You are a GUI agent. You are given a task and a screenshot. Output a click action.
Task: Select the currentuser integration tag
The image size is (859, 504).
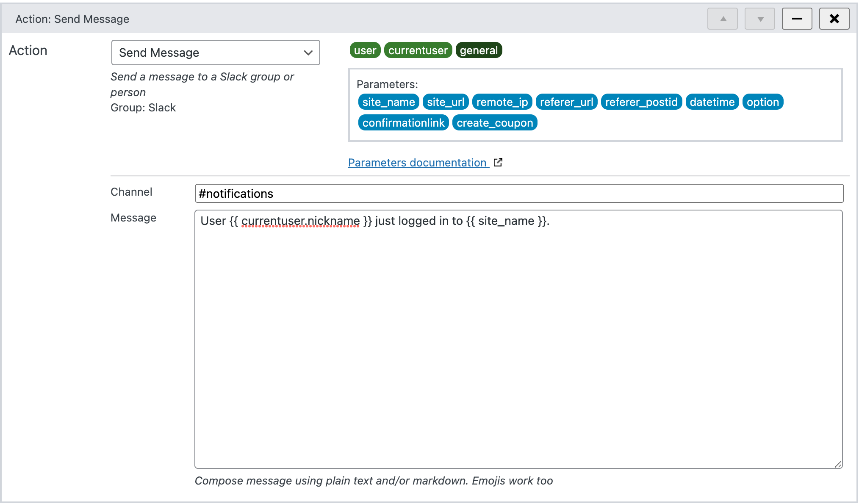[418, 50]
